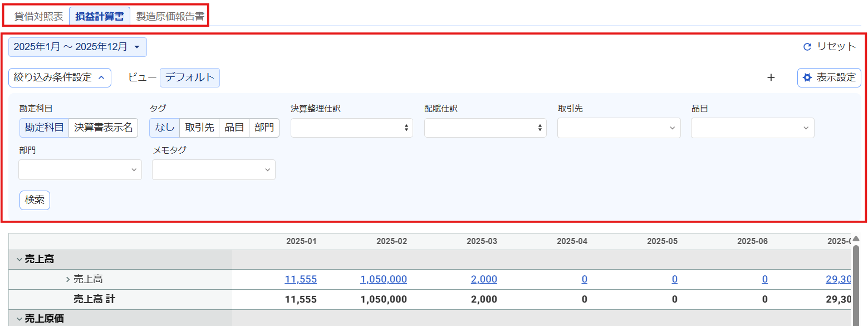
Task: Click the 2025-05 column header
Action: click(x=662, y=241)
